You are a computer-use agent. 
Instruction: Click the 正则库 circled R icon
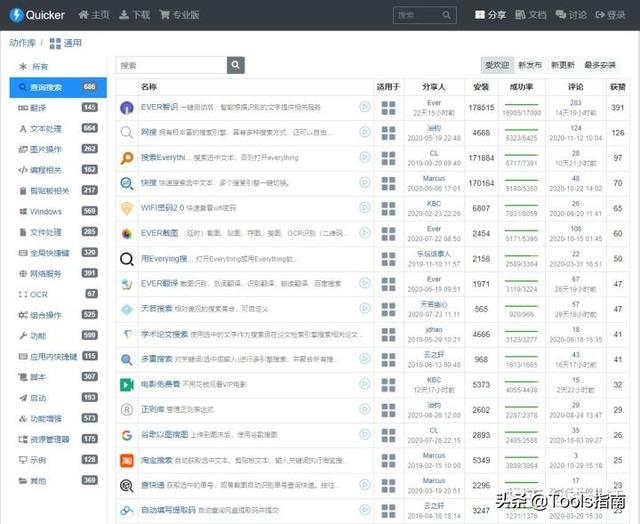(127, 410)
